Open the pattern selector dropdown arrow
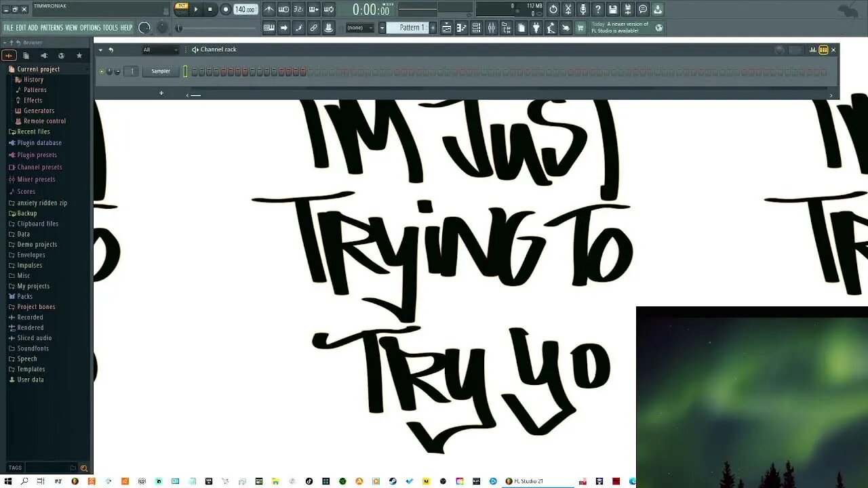The width and height of the screenshot is (868, 488). coord(382,28)
